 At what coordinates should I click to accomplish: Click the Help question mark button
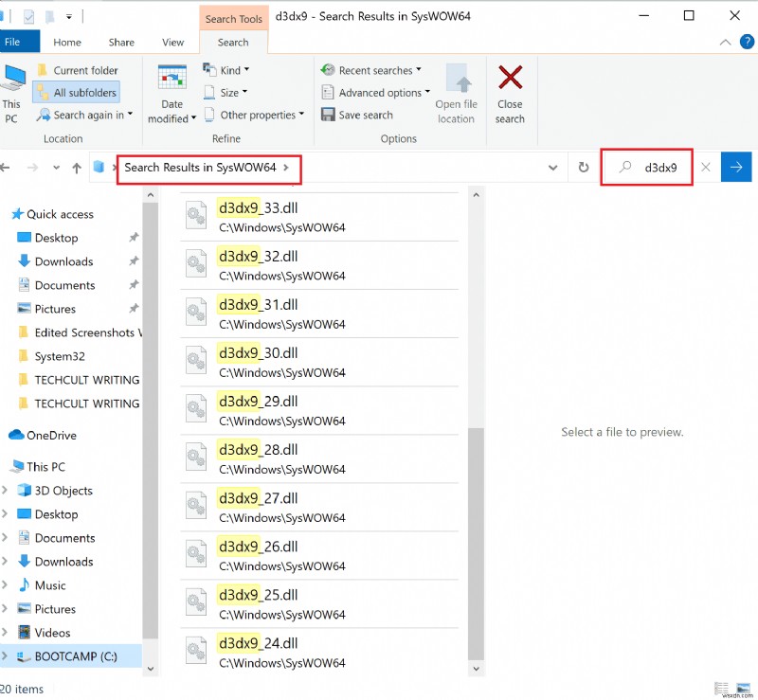coord(748,42)
